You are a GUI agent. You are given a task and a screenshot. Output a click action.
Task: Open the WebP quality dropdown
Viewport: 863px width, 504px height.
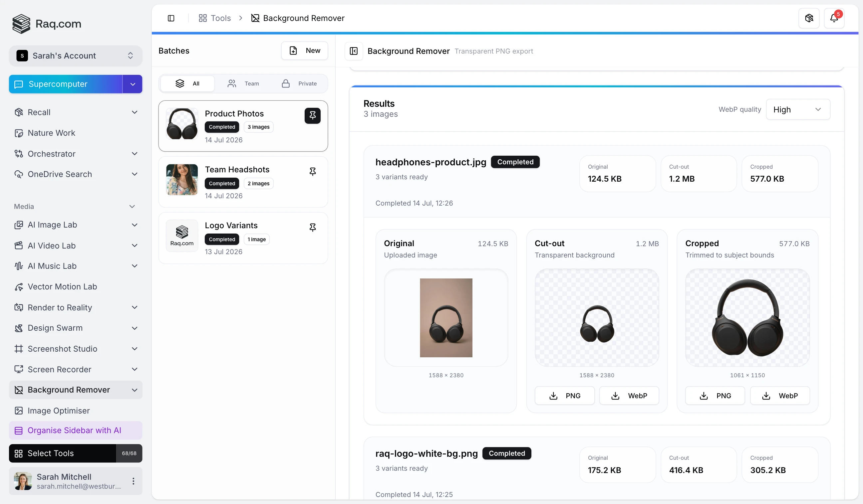(798, 109)
